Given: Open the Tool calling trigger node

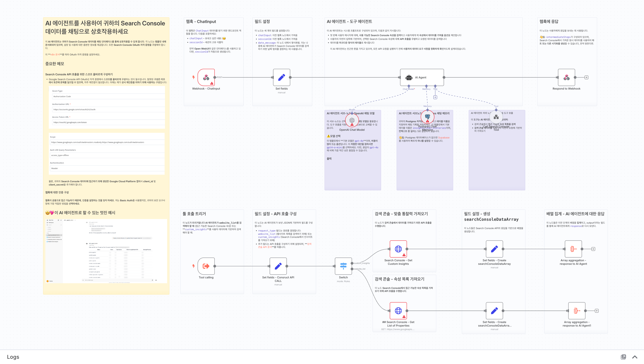Looking at the screenshot, I should point(206,266).
